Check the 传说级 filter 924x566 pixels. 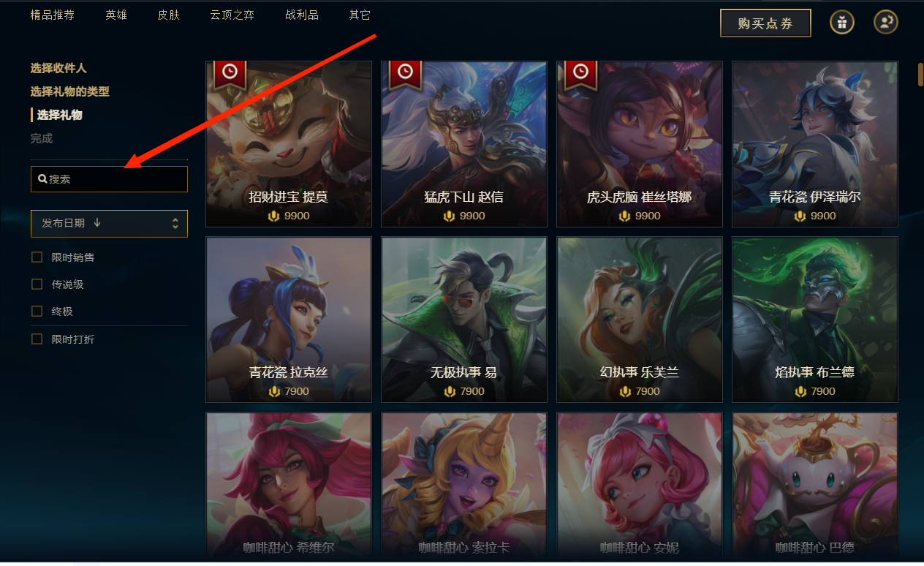(x=37, y=284)
